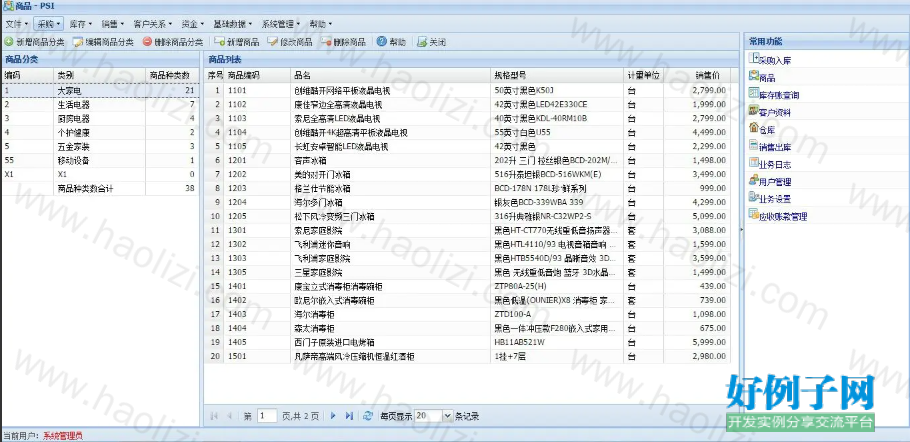This screenshot has height=442, width=910.
Task: Expand the 帮助 dropdown in menu bar
Action: click(320, 24)
